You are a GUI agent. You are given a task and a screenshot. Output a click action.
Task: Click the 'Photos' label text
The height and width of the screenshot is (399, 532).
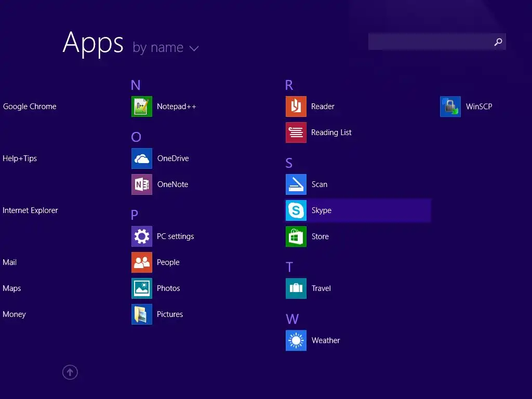[x=168, y=288]
